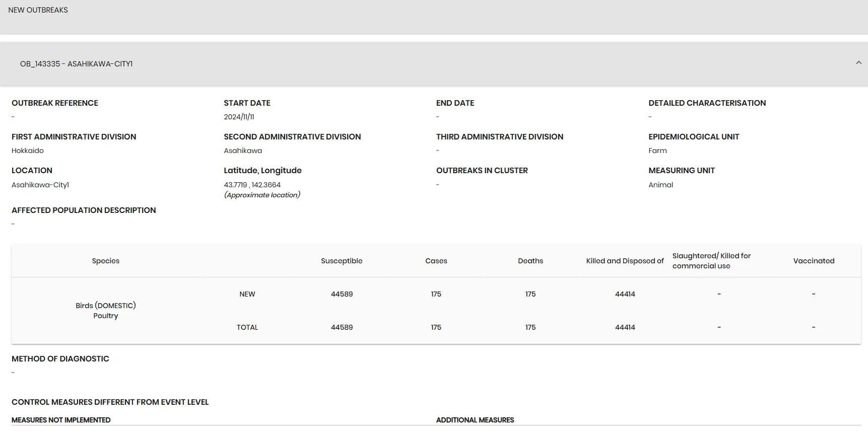This screenshot has height=435, width=868.
Task: Select the start date value 2024/11/11
Action: 239,117
